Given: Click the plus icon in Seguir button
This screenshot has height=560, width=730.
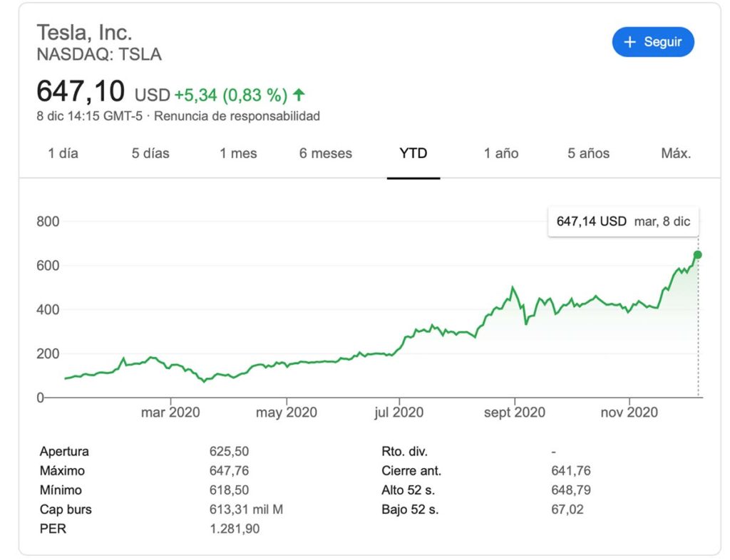Looking at the screenshot, I should point(629,42).
